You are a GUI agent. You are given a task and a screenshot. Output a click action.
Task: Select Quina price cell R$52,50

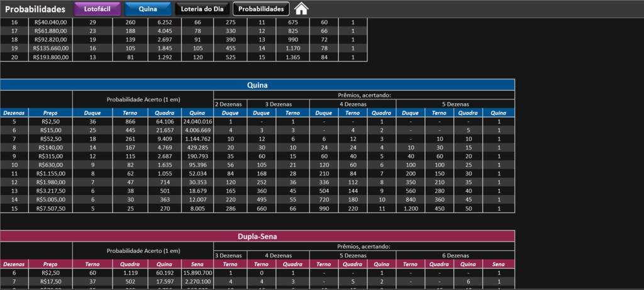coord(51,139)
